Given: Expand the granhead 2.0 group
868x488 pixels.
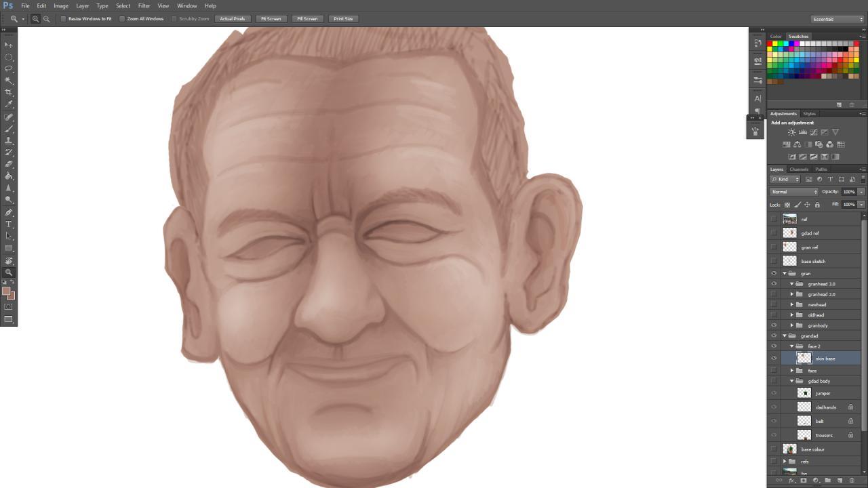Looking at the screenshot, I should [792, 294].
